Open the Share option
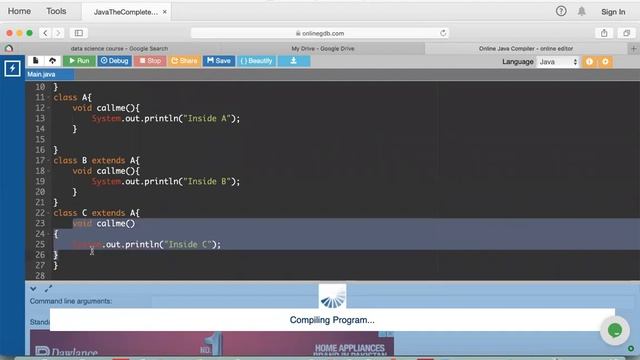 click(x=184, y=61)
